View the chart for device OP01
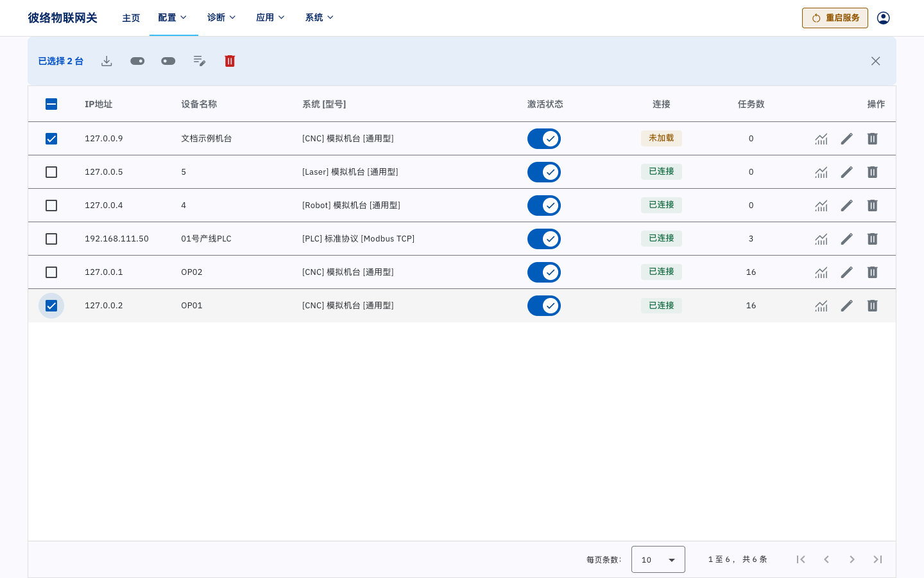Image resolution: width=924 pixels, height=578 pixels. (x=821, y=306)
